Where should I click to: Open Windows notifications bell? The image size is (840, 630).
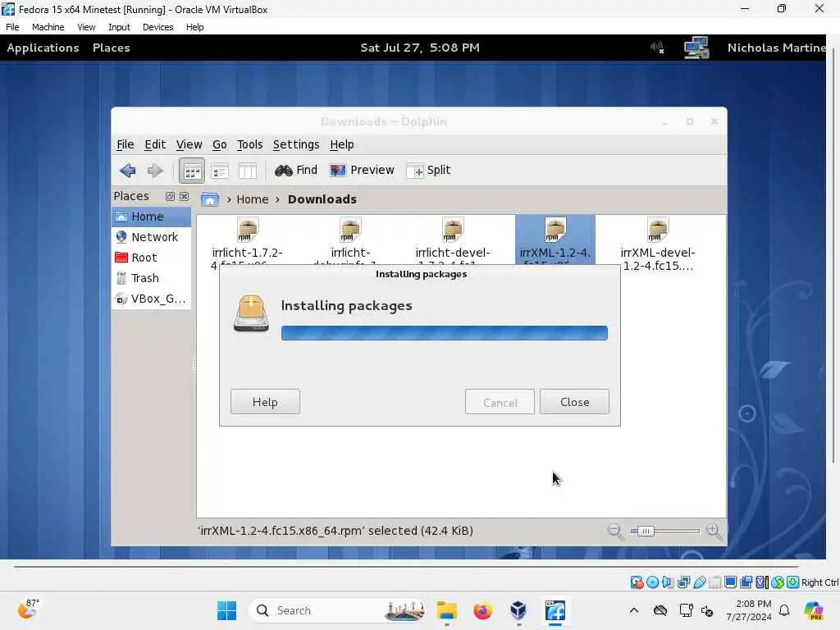click(x=784, y=610)
